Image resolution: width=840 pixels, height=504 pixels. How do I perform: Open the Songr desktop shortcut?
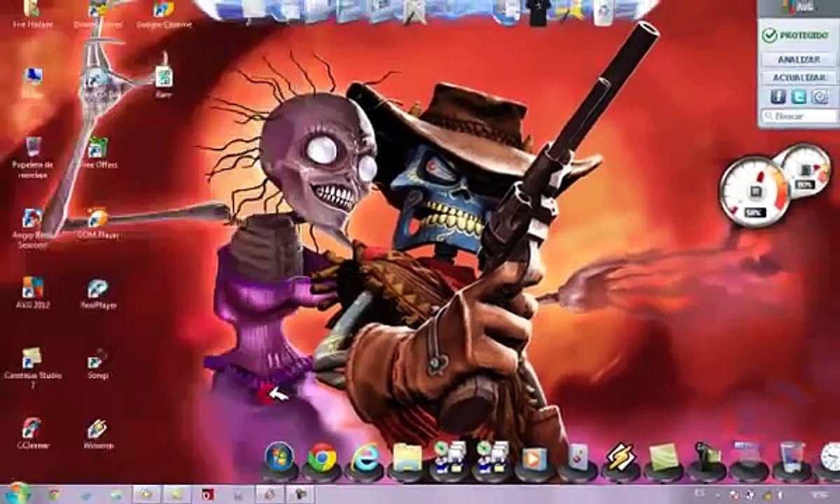pos(97,363)
